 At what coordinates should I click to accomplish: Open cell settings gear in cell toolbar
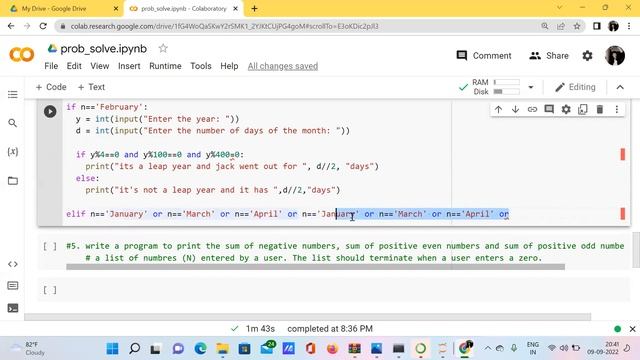(x=566, y=109)
